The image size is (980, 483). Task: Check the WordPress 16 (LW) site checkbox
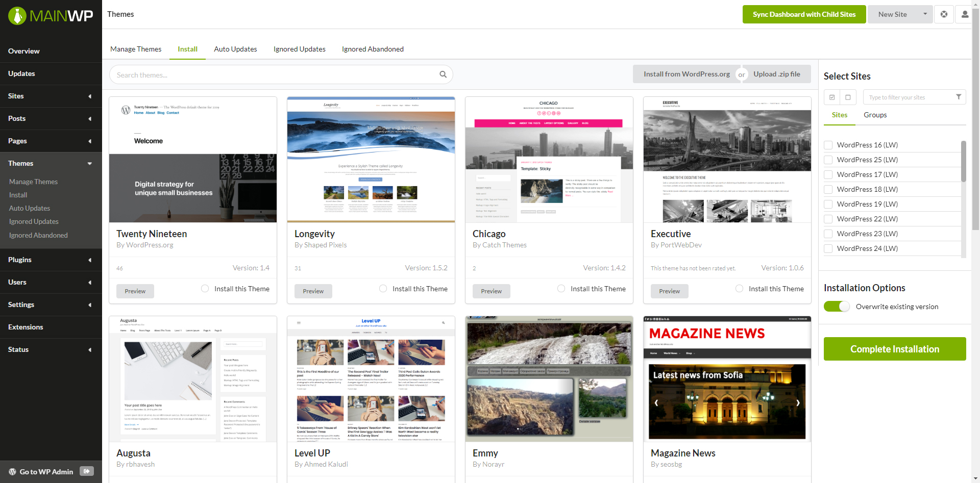click(x=828, y=145)
